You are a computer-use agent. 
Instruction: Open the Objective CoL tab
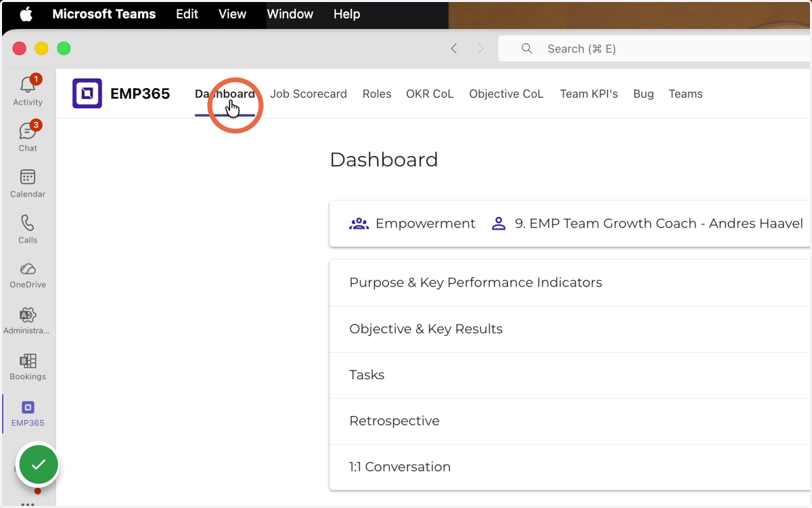pyautogui.click(x=506, y=94)
